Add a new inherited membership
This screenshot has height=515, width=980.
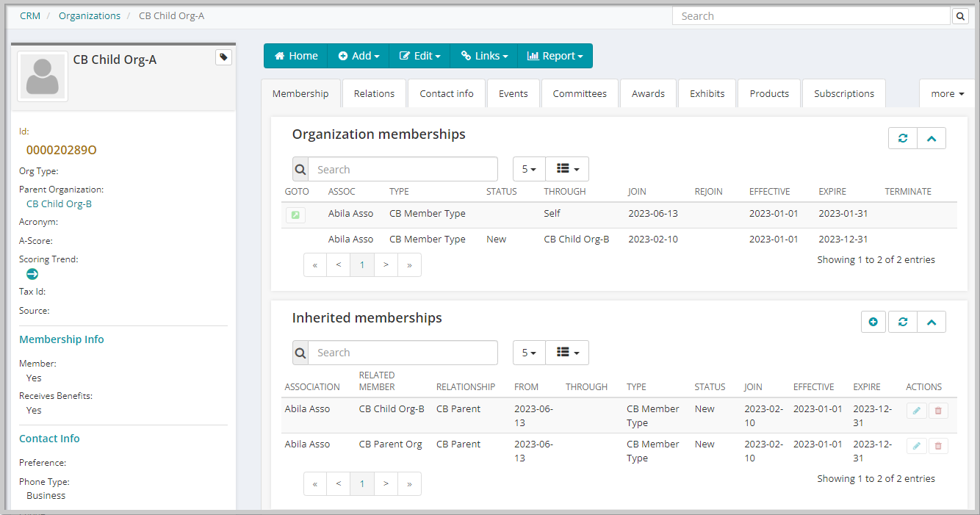tap(873, 322)
